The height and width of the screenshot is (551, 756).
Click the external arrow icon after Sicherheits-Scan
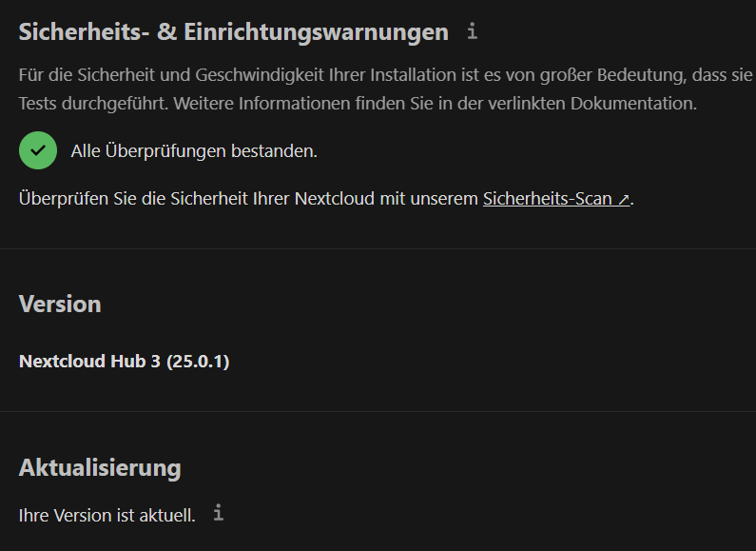click(624, 199)
